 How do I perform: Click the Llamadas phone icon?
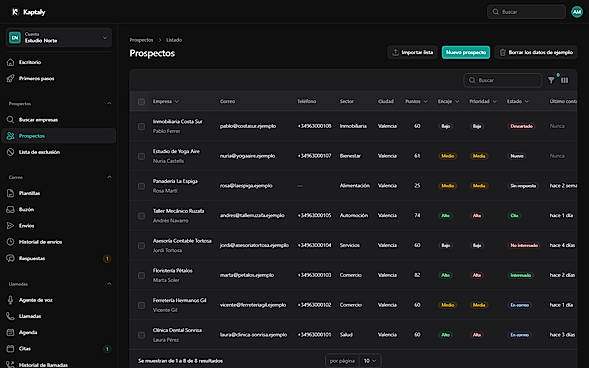[11, 316]
